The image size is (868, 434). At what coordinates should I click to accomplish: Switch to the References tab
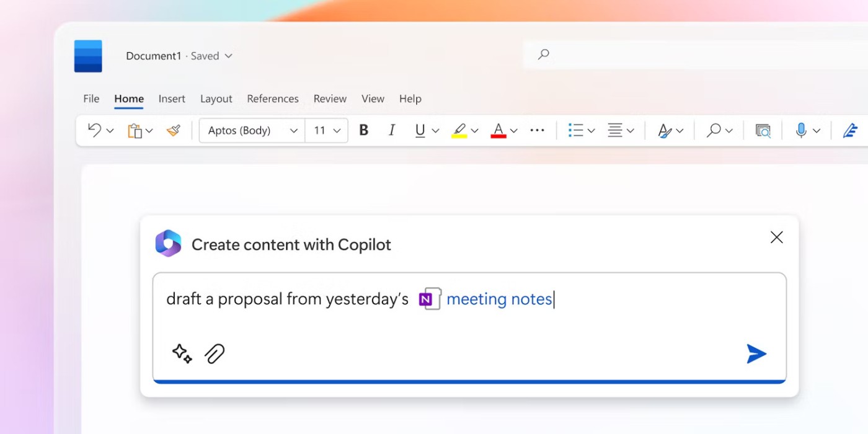click(x=272, y=99)
